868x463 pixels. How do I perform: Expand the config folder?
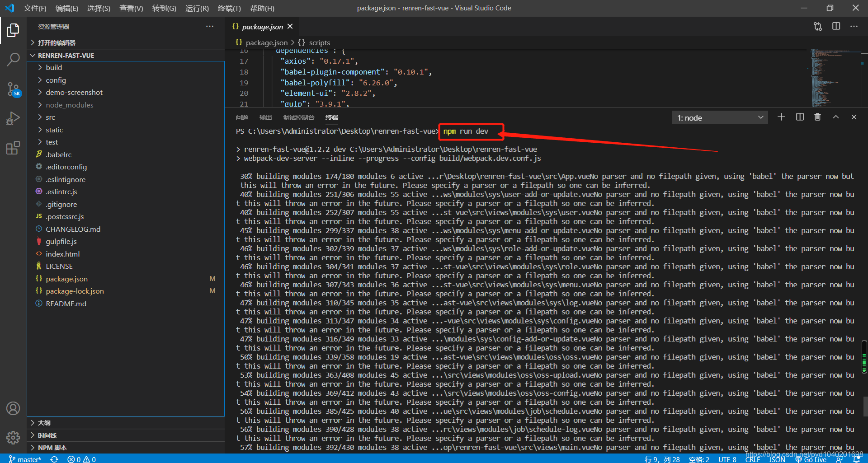126,80
